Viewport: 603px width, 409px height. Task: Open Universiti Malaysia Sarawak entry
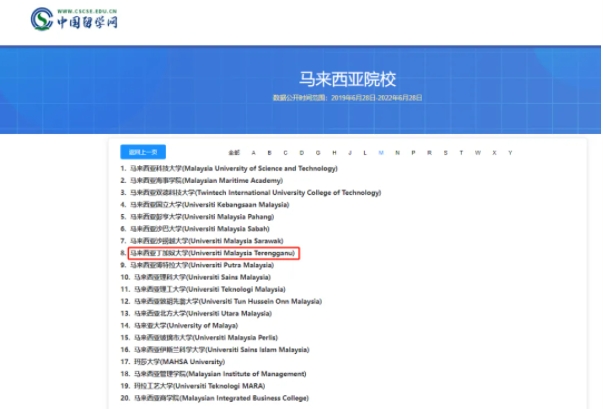(207, 241)
